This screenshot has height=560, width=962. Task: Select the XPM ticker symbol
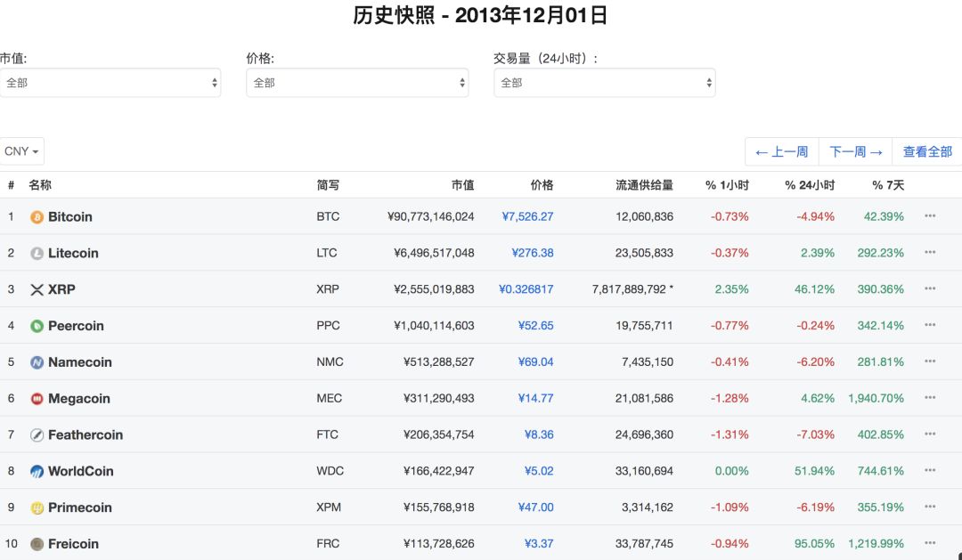328,507
